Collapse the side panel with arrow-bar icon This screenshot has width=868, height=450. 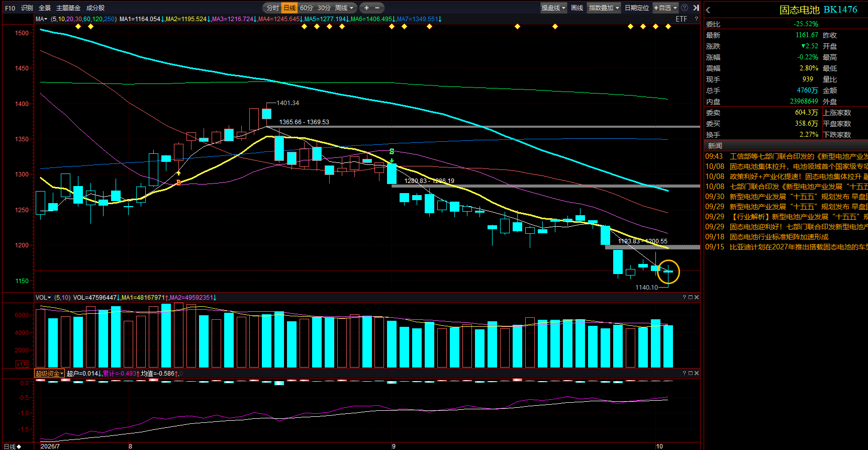(696, 8)
